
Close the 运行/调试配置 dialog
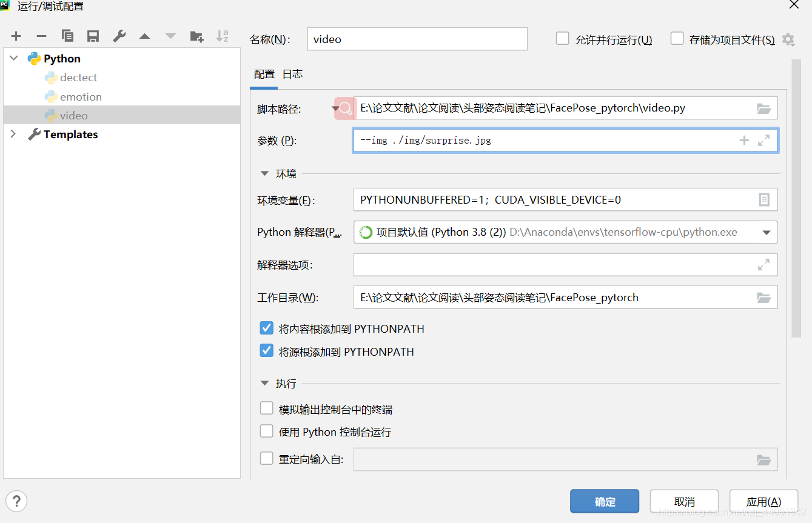click(793, 5)
